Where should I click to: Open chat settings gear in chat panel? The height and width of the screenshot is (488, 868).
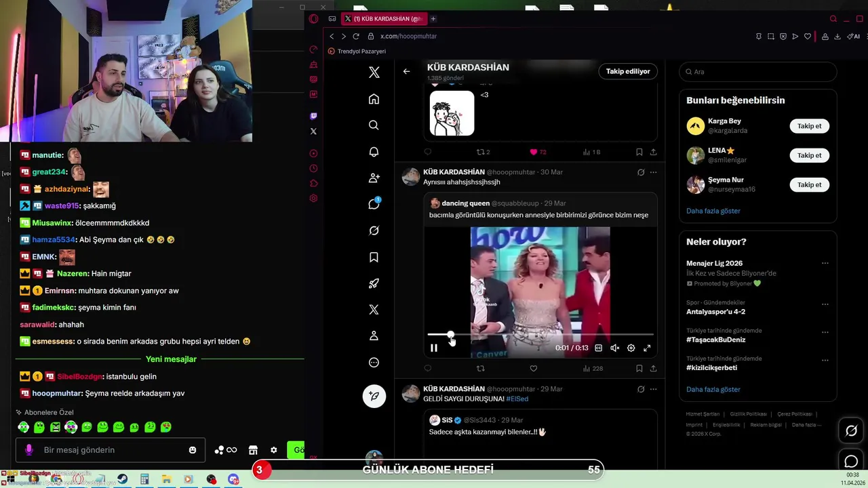click(x=273, y=450)
